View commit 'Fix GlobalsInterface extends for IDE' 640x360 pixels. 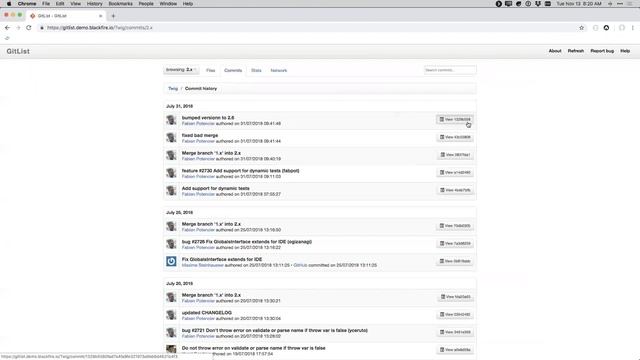coord(455,261)
